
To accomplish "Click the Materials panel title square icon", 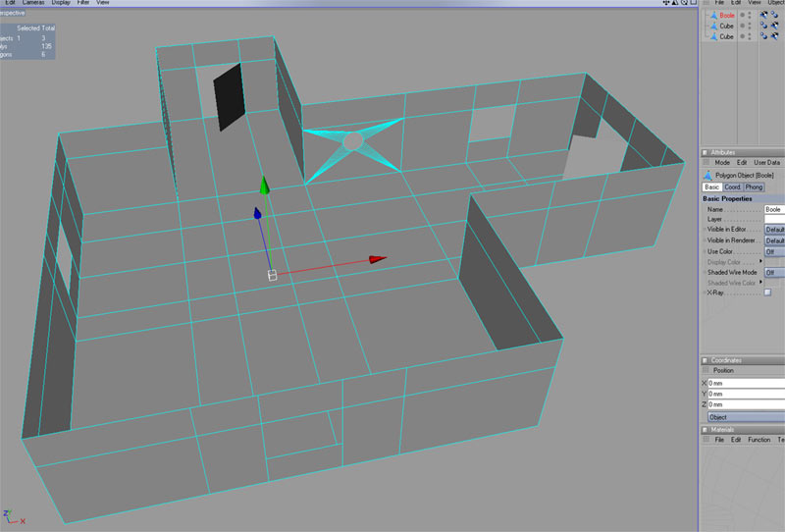I will pyautogui.click(x=705, y=430).
